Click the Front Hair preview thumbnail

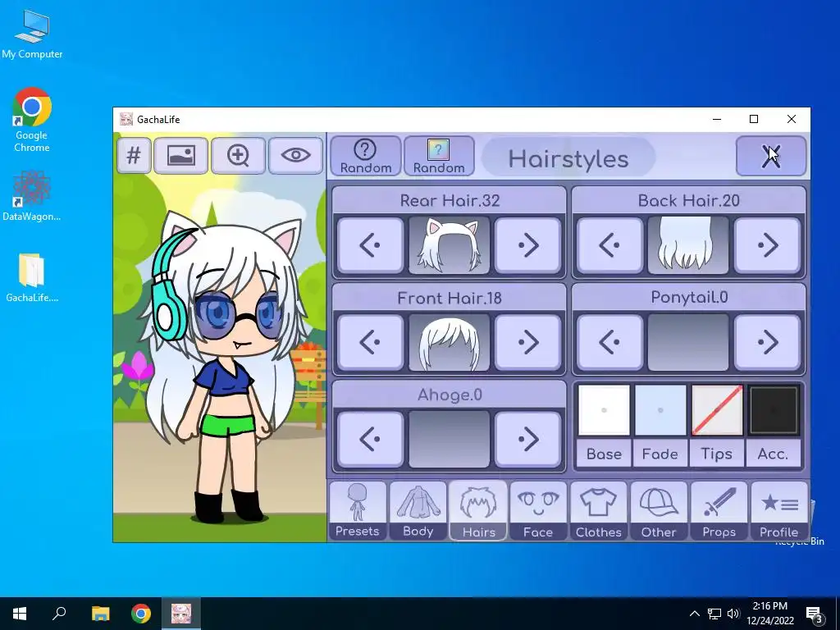tap(449, 342)
